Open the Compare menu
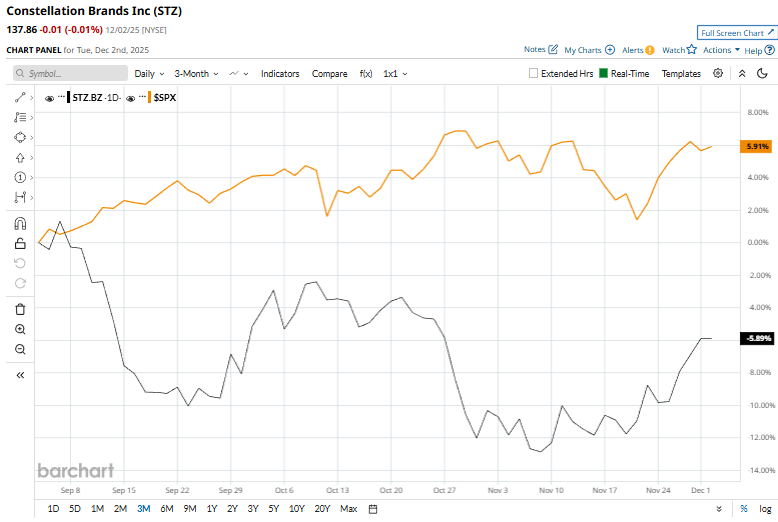The width and height of the screenshot is (778, 522). [329, 73]
